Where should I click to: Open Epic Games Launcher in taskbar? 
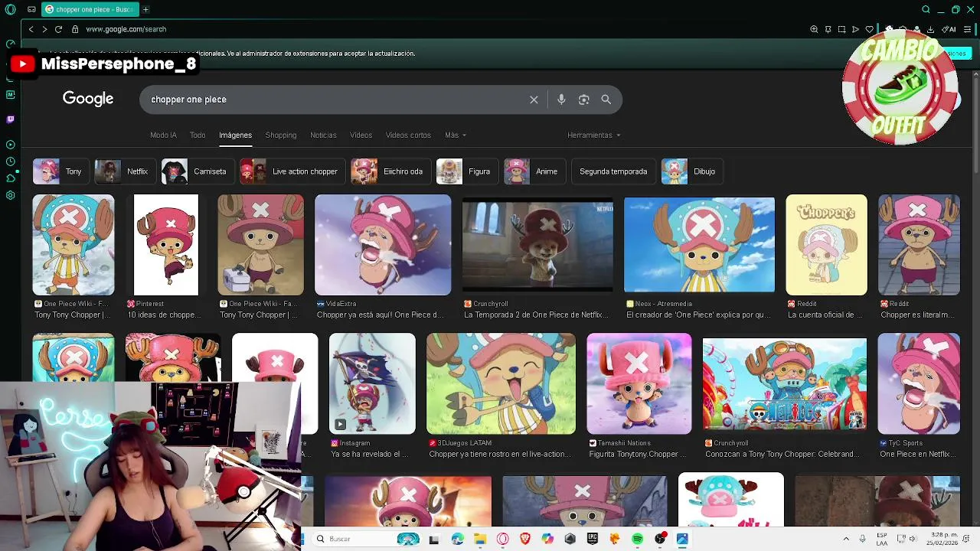(x=592, y=539)
